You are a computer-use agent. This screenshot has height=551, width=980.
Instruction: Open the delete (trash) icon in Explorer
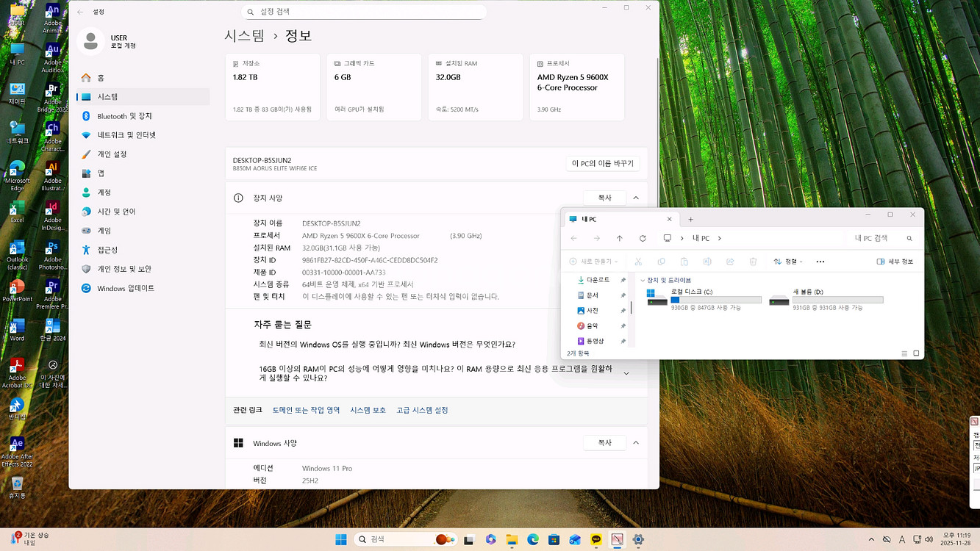pos(753,261)
